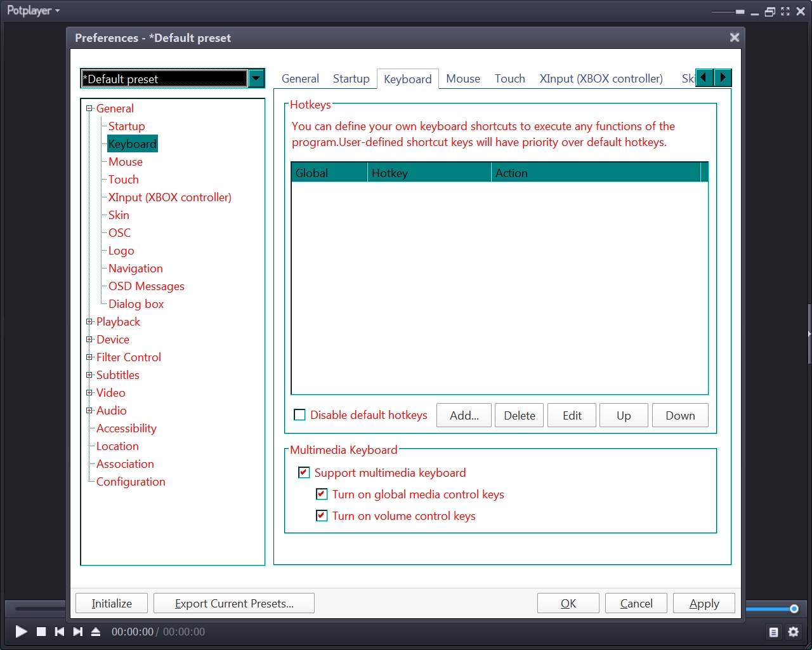The height and width of the screenshot is (650, 812).
Task: Expand the Device tree node
Action: point(89,340)
